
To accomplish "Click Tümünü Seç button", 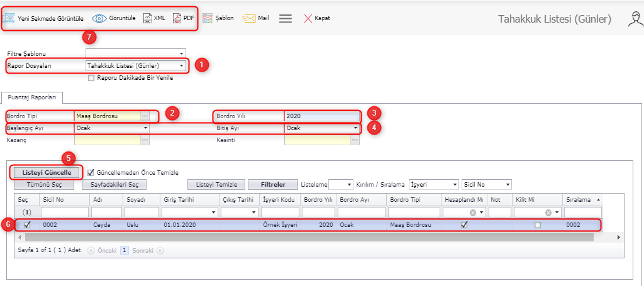I will click(45, 185).
